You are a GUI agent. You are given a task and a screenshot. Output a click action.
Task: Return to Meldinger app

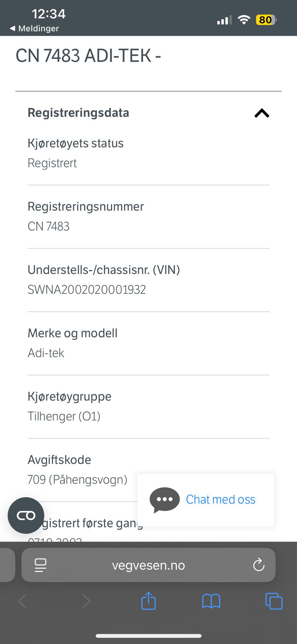[x=35, y=29]
